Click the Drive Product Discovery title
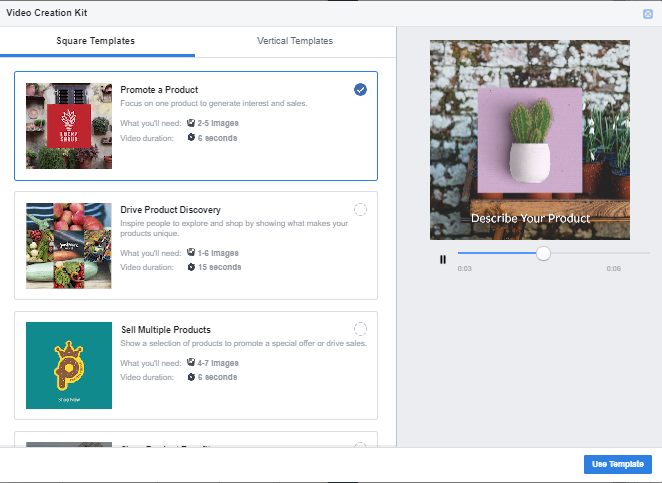This screenshot has height=483, width=662. (171, 210)
